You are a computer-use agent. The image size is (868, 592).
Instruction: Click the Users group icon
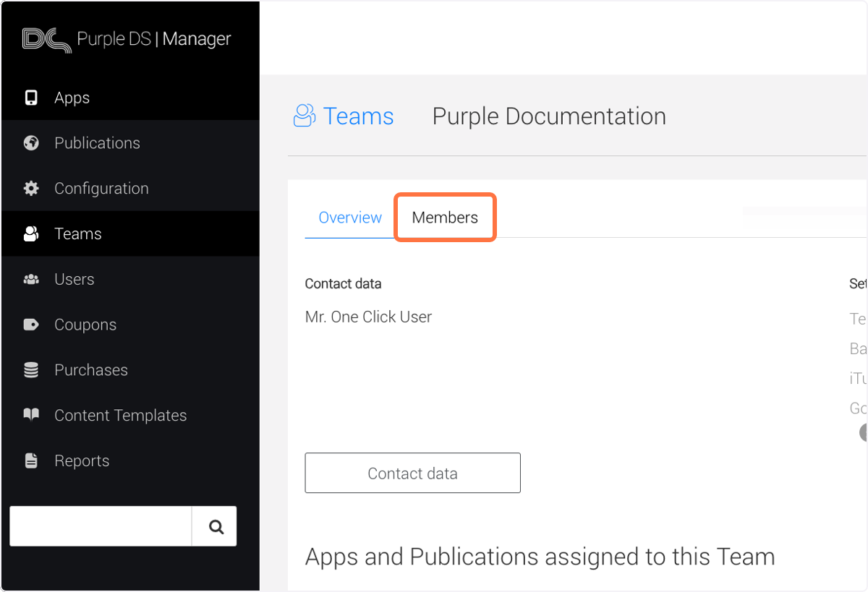point(31,279)
